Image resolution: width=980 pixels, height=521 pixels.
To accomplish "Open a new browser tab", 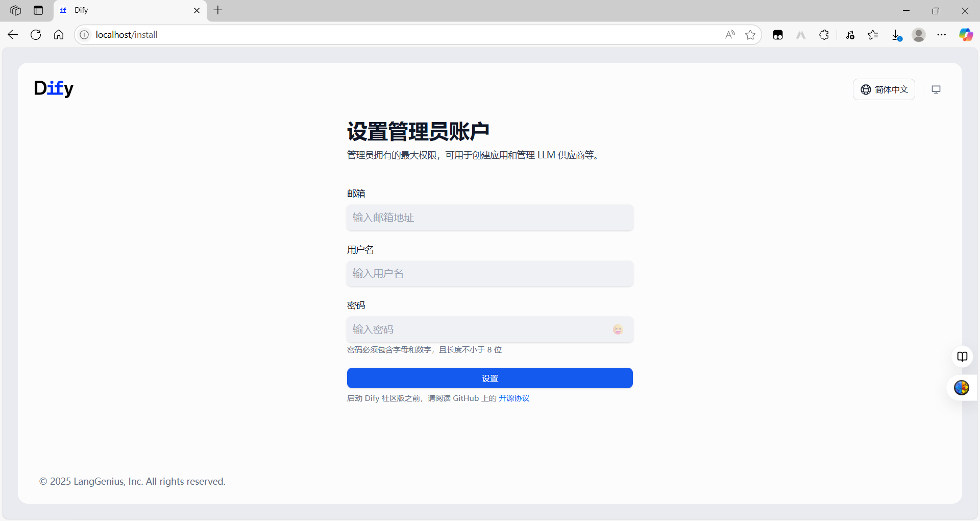I will coord(218,10).
